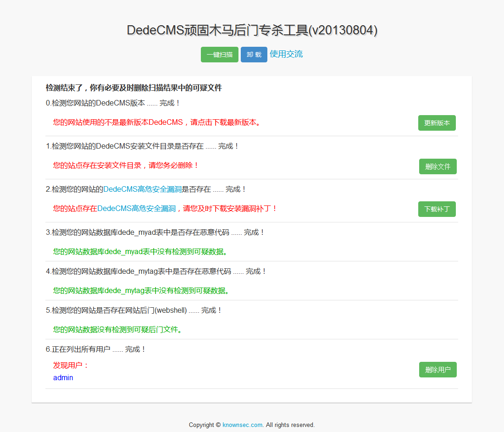Select the admin user name
The image size is (504, 432).
click(63, 378)
